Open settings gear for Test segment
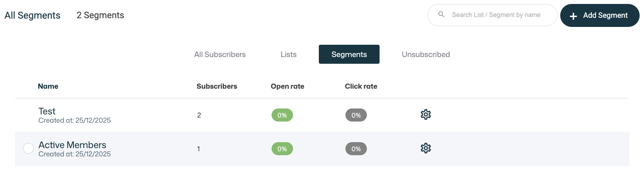The image size is (644, 175). click(426, 114)
